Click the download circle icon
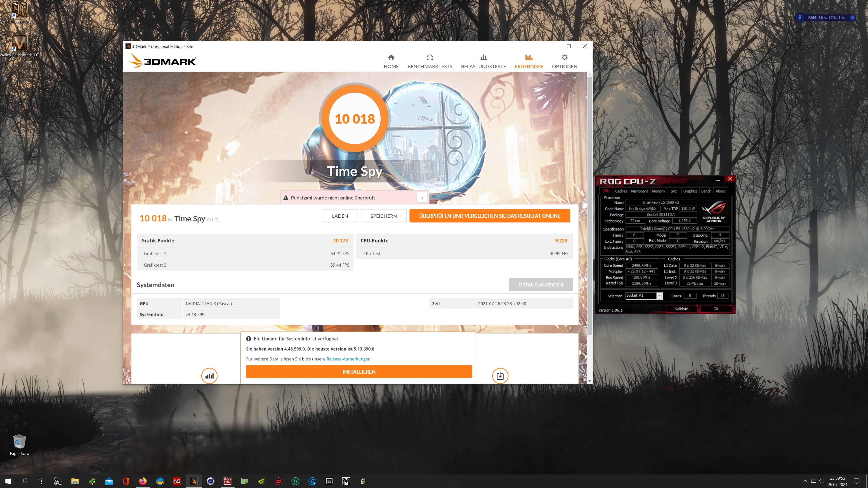Screen dimensions: 868x488 click(500, 376)
